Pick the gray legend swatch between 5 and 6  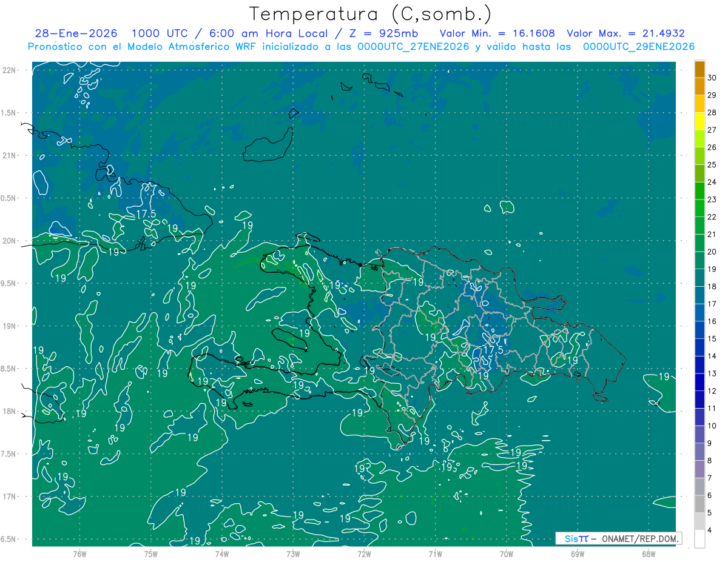click(699, 504)
